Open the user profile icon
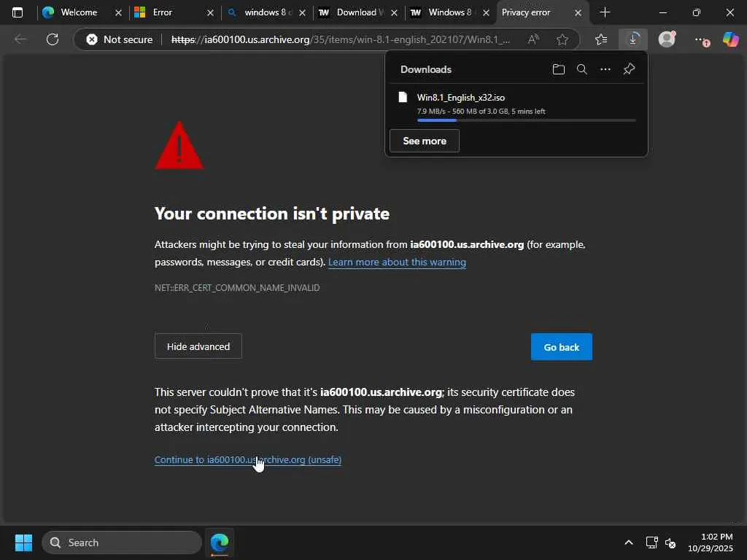 [x=667, y=39]
